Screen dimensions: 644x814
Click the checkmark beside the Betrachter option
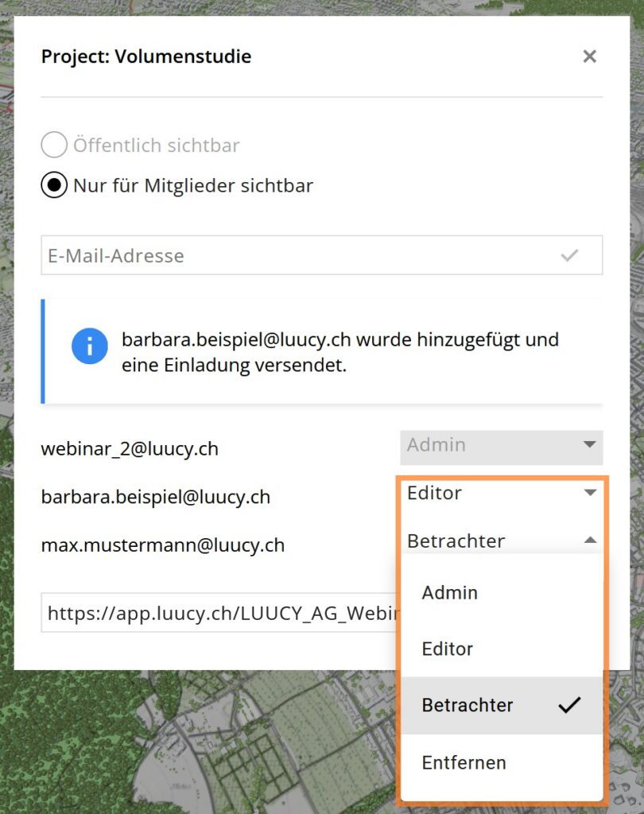(x=569, y=705)
